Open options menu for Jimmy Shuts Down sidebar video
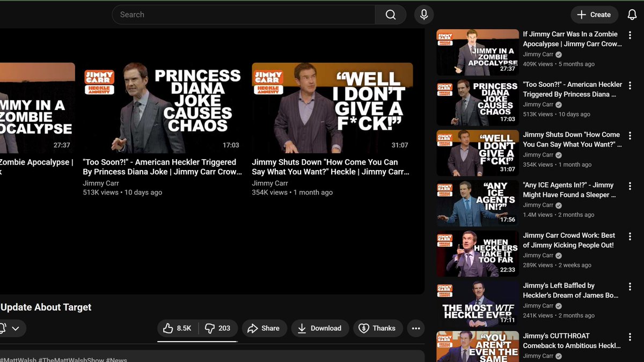The image size is (644, 362). (x=630, y=136)
